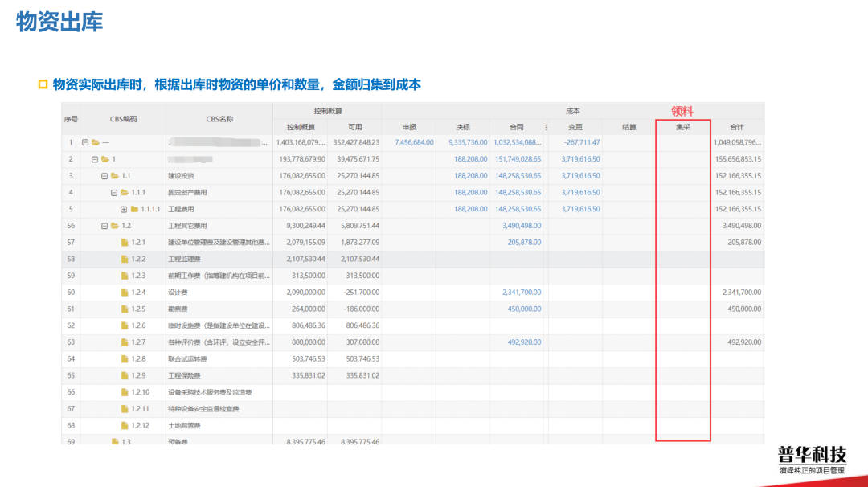Viewport: 868px width, 487px height.
Task: Click the root folder icon in row 1
Action: (96, 143)
